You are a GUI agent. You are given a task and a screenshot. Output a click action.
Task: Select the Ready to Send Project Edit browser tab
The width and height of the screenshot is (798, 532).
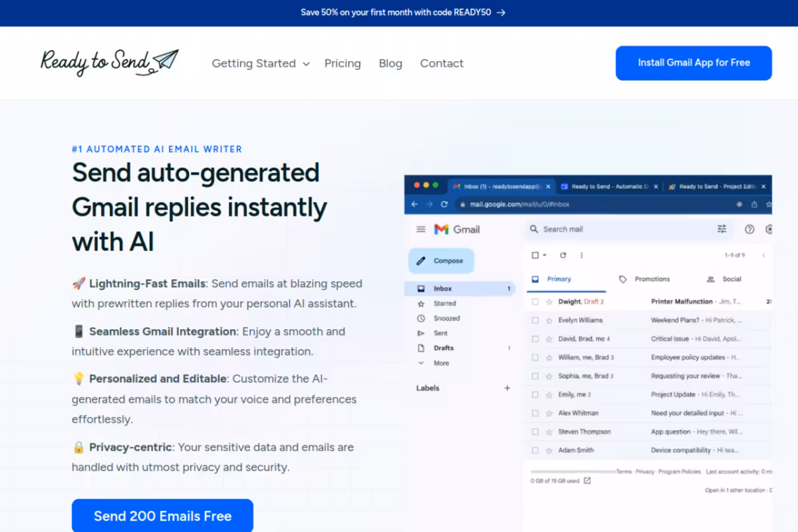point(717,187)
